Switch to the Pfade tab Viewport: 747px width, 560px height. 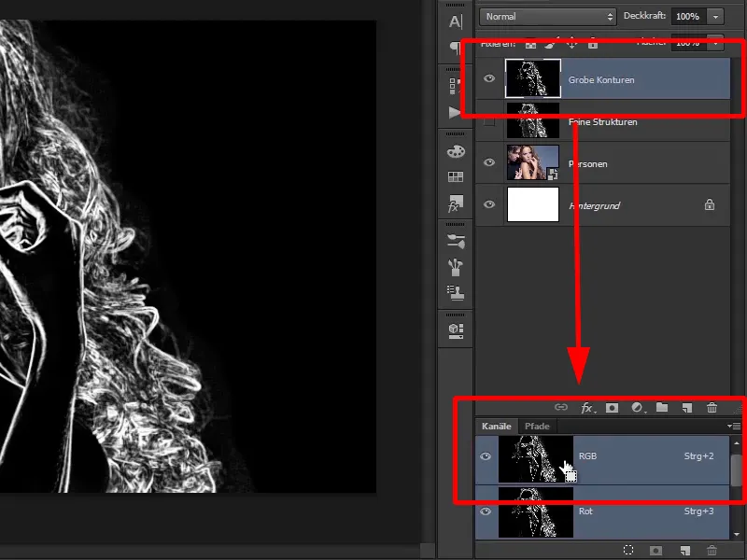tap(537, 427)
